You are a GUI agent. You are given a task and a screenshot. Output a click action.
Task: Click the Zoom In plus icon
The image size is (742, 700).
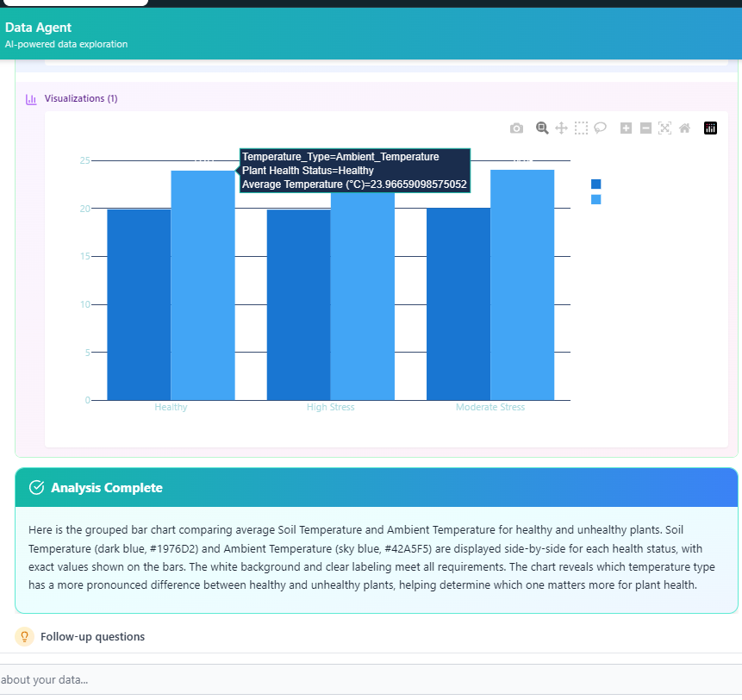tap(626, 128)
